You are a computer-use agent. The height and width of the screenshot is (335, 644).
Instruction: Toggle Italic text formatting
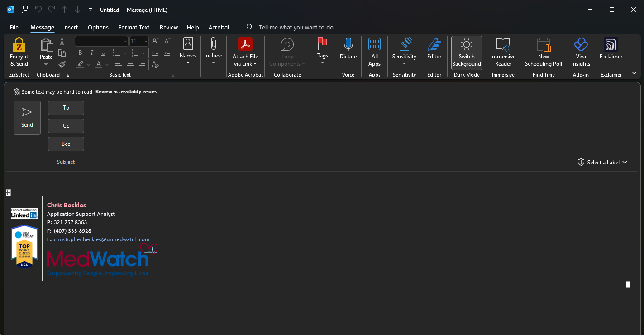92,53
